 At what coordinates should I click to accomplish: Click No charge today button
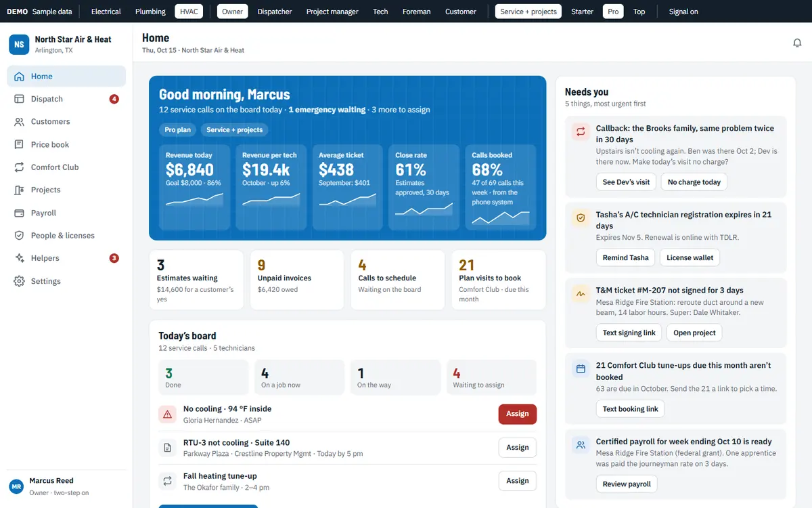pyautogui.click(x=694, y=182)
